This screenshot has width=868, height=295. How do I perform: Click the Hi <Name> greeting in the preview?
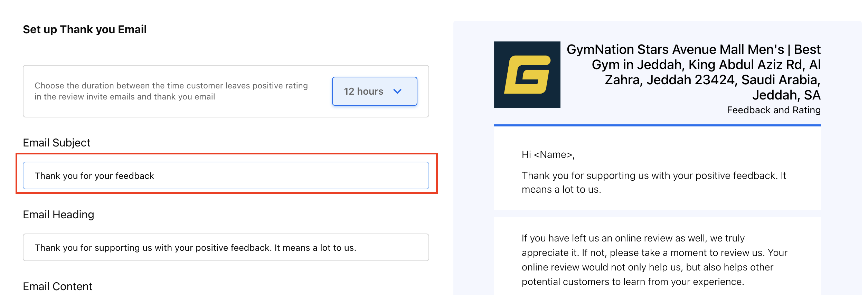pyautogui.click(x=548, y=154)
